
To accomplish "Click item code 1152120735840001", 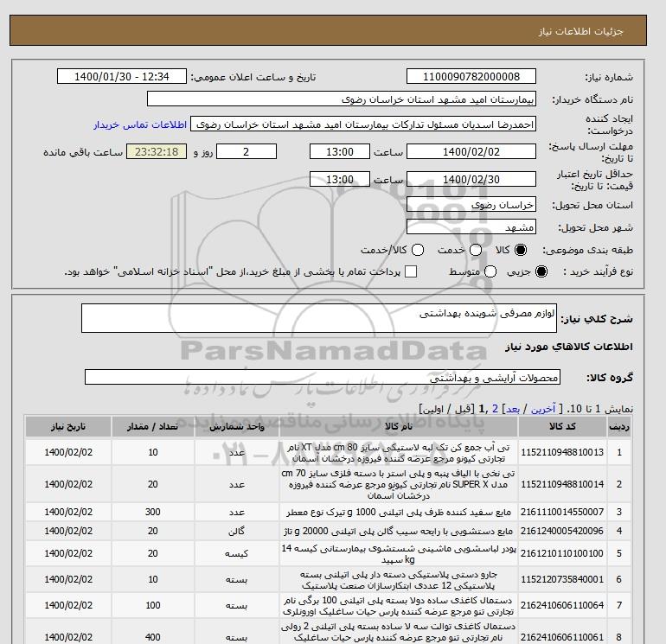I will (x=562, y=579).
